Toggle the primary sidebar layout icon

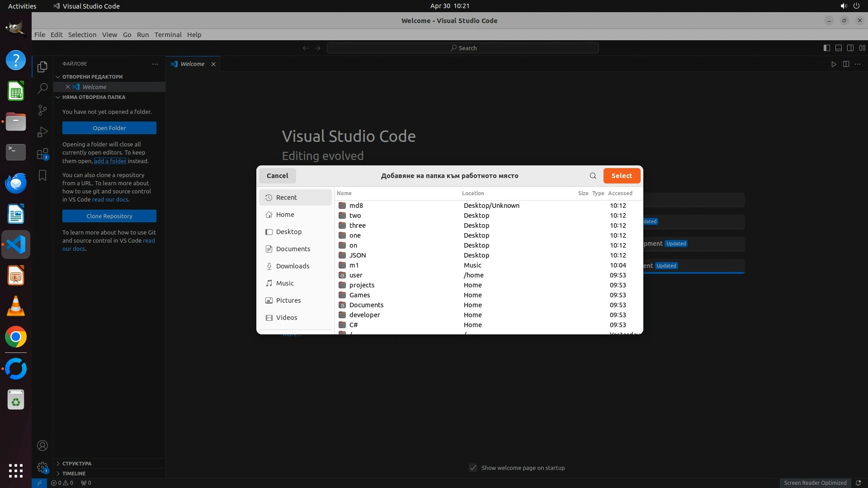point(826,48)
